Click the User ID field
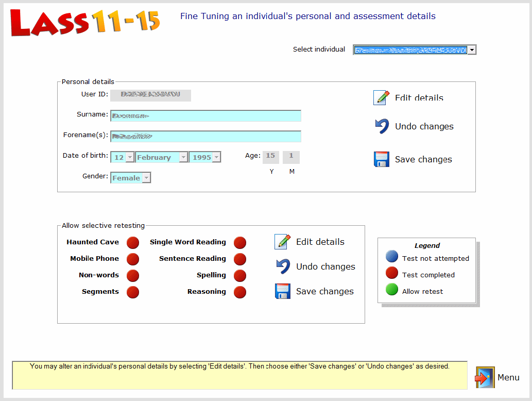 pyautogui.click(x=151, y=95)
